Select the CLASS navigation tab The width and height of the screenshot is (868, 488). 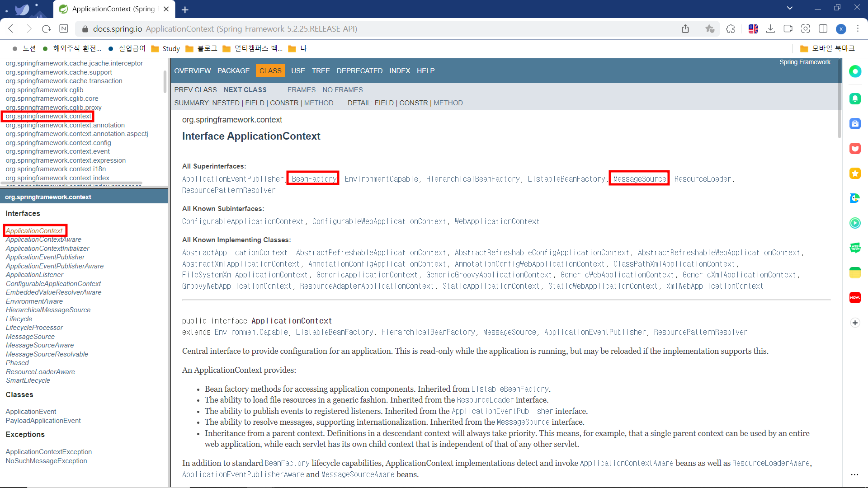(270, 71)
